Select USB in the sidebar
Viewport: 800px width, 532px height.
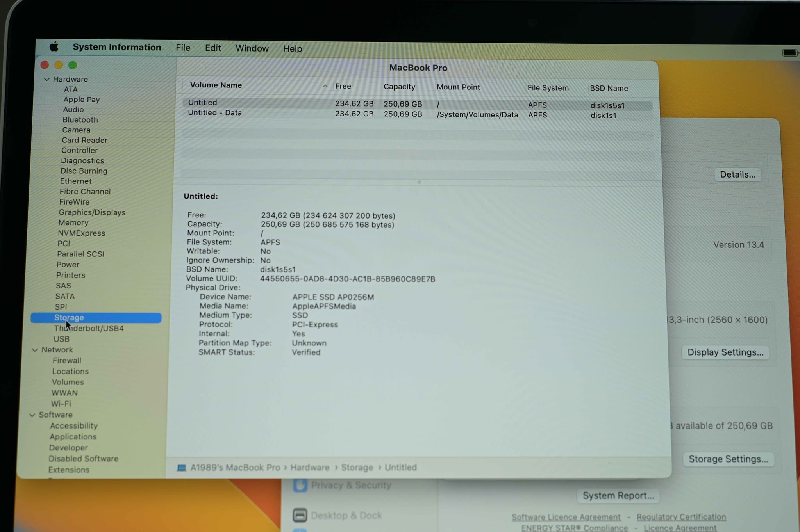(62, 339)
